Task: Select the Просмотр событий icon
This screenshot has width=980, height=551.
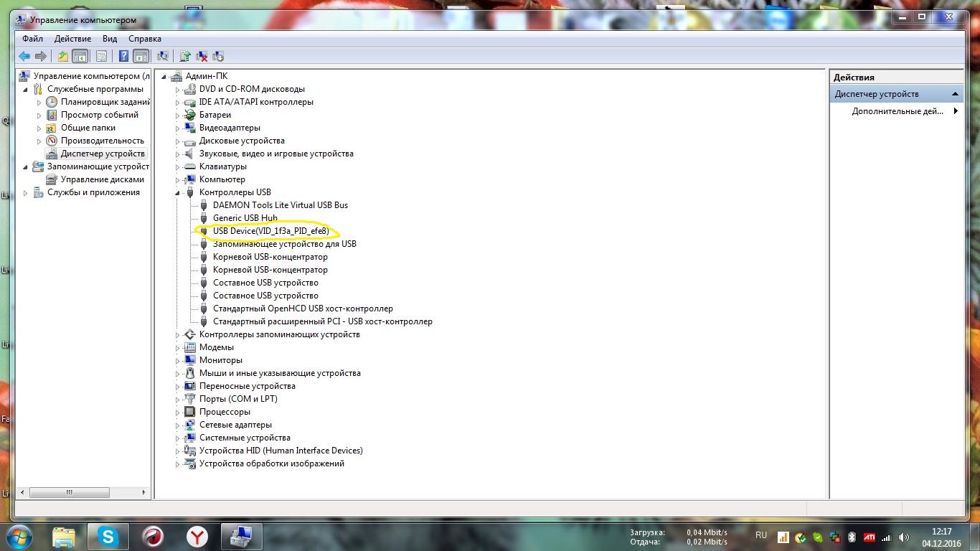Action: point(52,115)
